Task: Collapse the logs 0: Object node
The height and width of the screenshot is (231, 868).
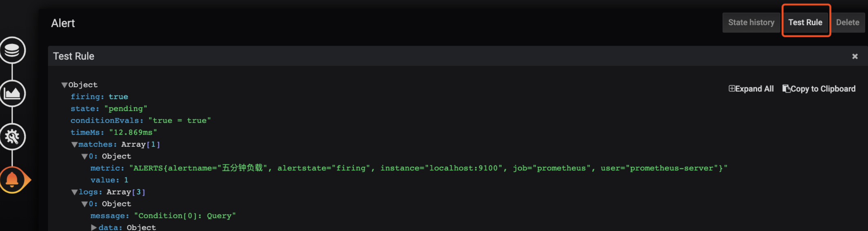Action: click(84, 204)
